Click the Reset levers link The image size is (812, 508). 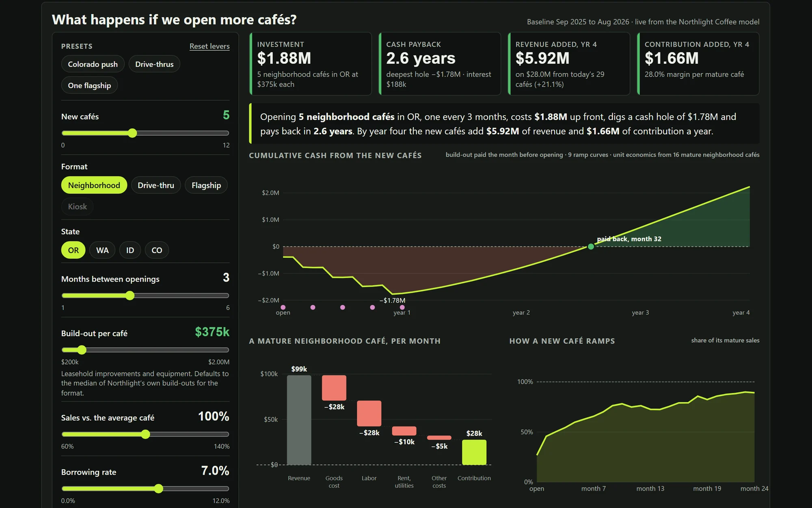tap(209, 46)
